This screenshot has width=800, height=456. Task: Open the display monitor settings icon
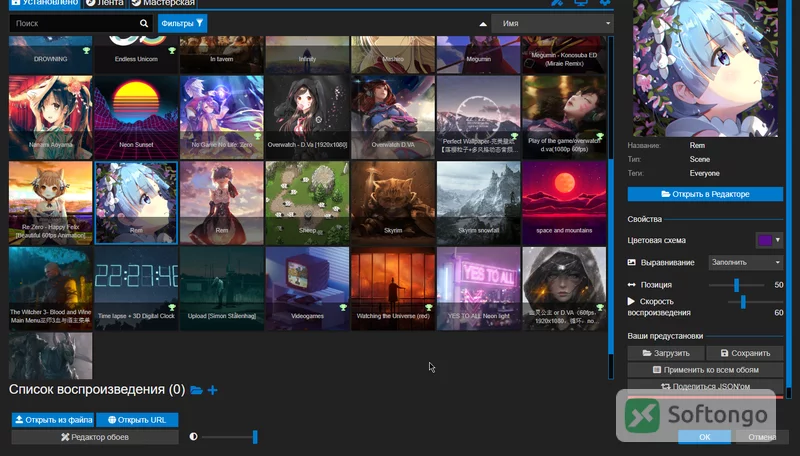[x=581, y=3]
